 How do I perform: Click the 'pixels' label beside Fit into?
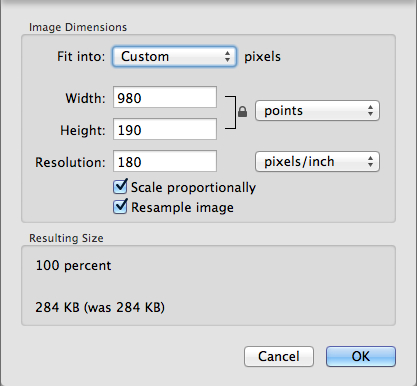click(x=262, y=57)
